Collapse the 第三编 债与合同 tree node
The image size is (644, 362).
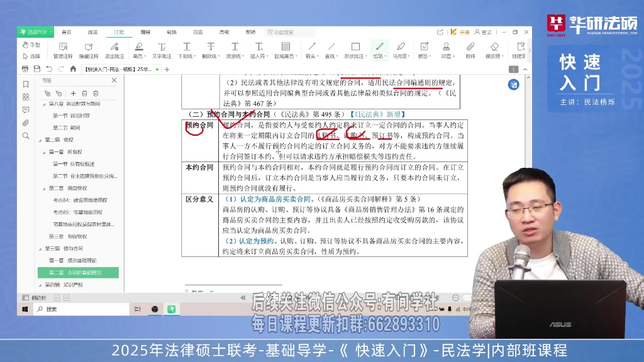point(40,249)
